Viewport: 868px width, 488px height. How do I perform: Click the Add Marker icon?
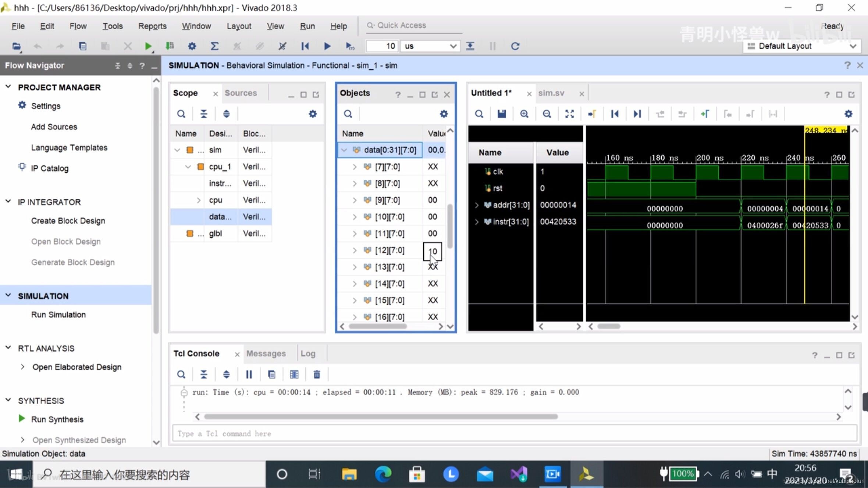[x=705, y=114]
